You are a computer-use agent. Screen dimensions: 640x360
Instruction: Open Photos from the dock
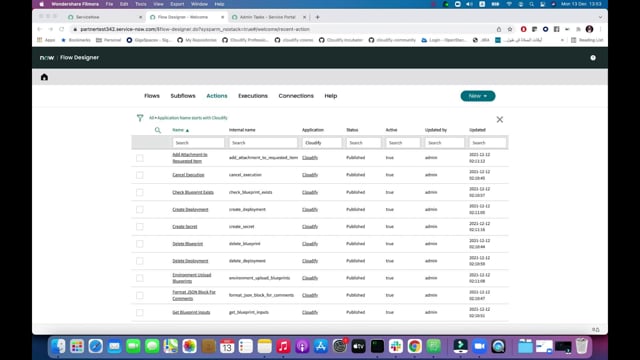[x=189, y=346]
